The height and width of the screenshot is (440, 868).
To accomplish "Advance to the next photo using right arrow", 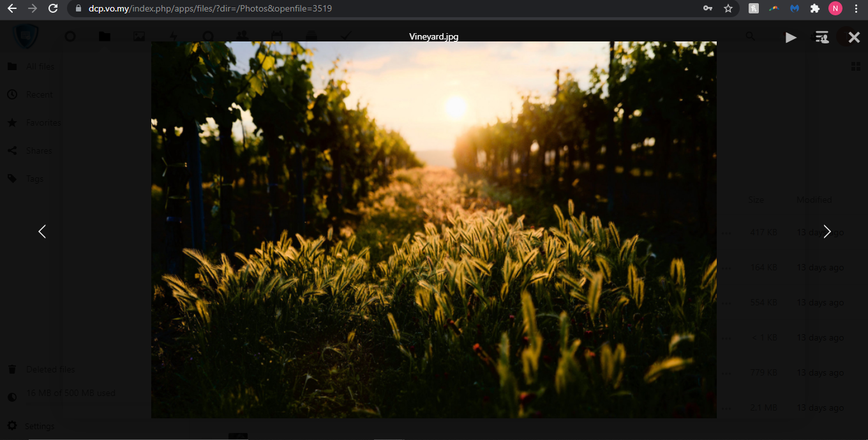I will 827,231.
